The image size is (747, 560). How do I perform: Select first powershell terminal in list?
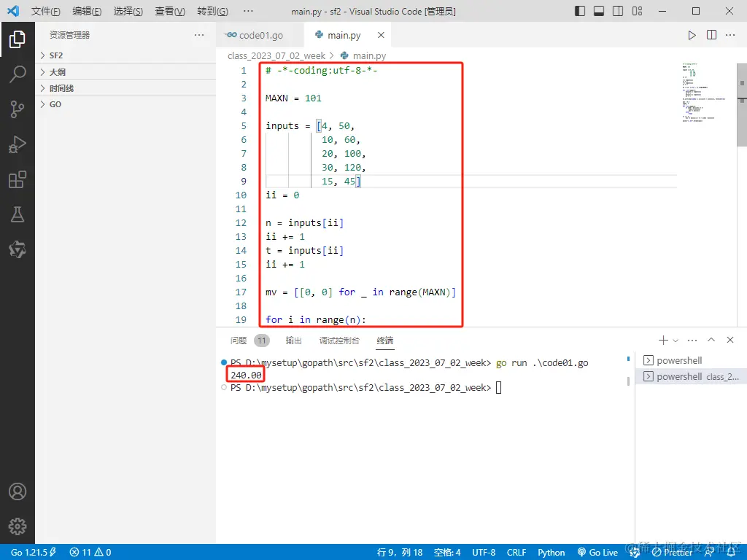coord(690,360)
